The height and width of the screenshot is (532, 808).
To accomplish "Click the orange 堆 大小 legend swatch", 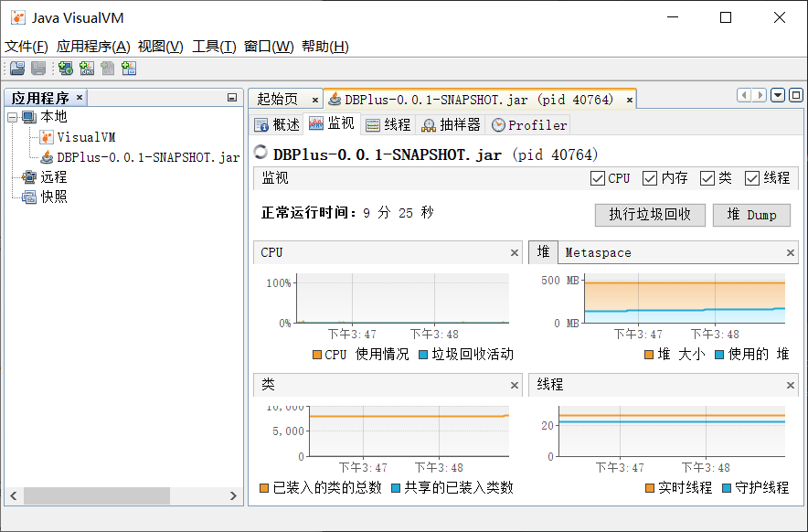I will pos(649,355).
